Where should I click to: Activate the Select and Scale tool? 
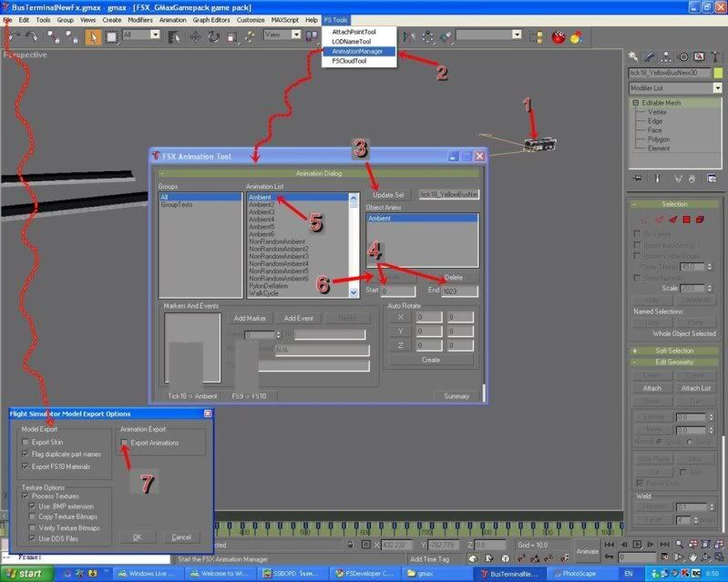[x=231, y=36]
